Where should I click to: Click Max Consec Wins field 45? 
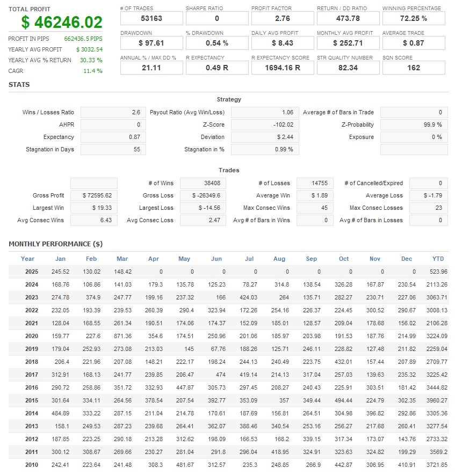[x=315, y=208]
